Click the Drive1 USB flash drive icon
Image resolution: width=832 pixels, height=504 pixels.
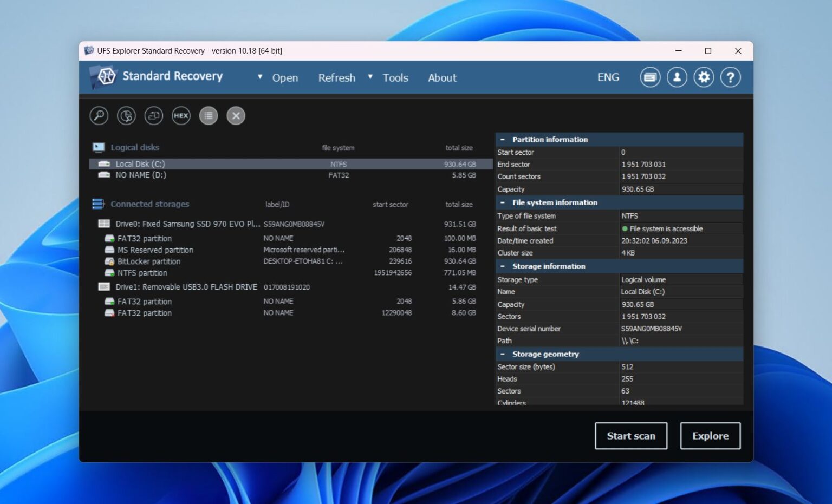pos(104,286)
